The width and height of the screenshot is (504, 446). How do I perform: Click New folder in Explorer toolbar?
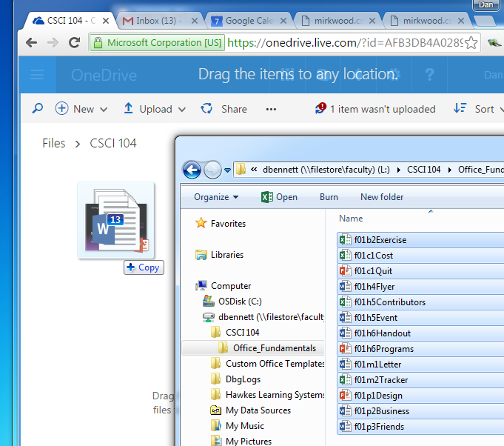[382, 197]
